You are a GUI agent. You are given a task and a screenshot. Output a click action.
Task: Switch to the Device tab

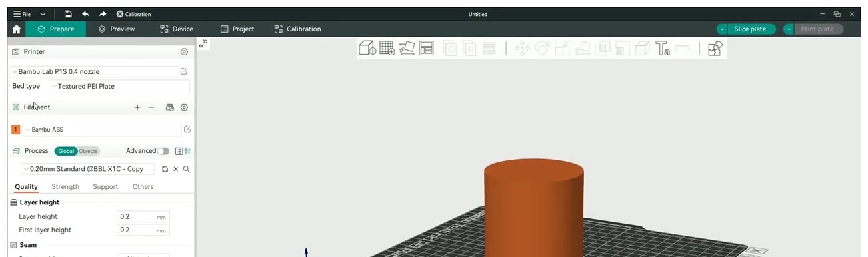(x=177, y=29)
